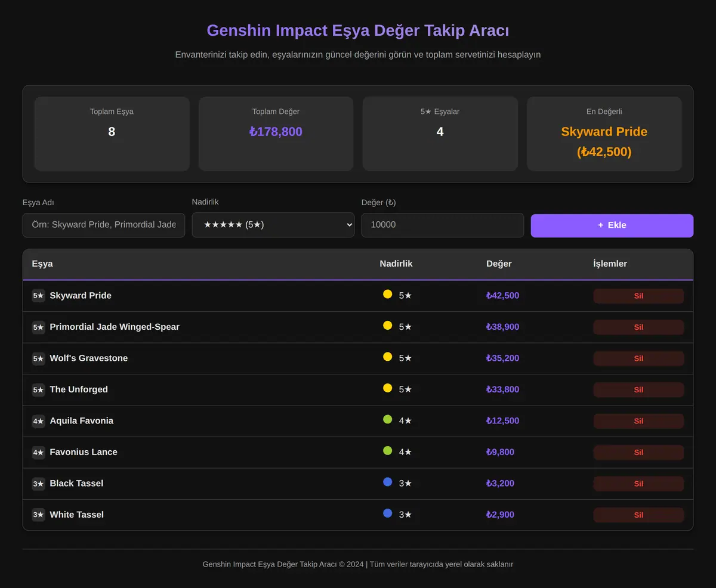Click the page title Genshin Impact Eşya Değer Takip Aracı
716x588 pixels.
coord(358,30)
